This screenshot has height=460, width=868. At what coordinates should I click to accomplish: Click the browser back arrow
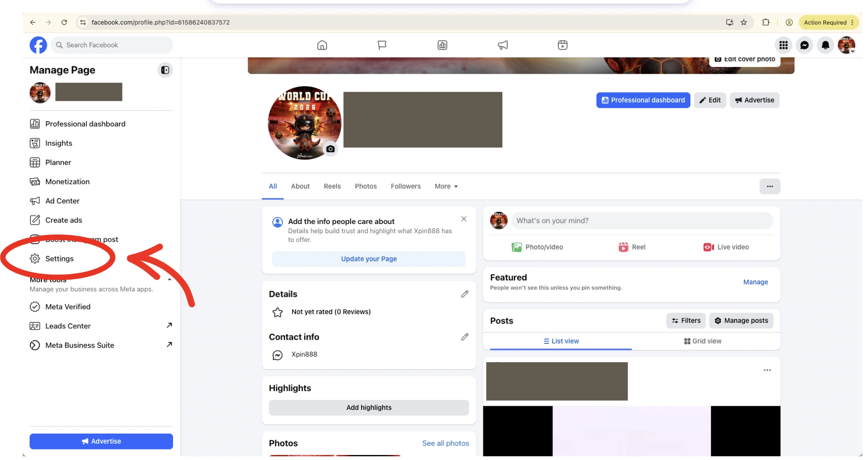click(x=33, y=22)
